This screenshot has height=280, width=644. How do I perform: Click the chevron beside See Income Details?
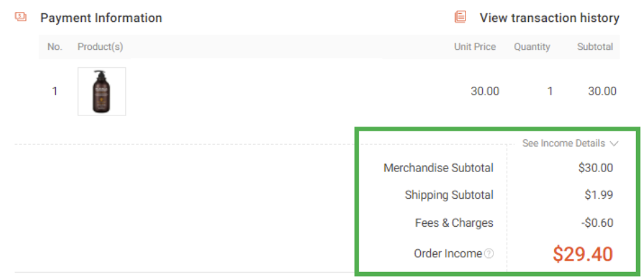point(614,143)
